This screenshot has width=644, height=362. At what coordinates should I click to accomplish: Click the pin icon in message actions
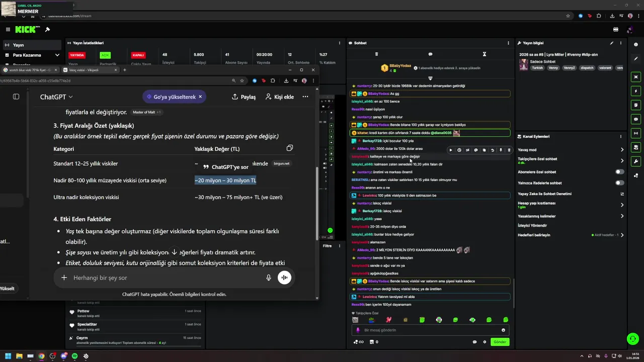(501, 150)
